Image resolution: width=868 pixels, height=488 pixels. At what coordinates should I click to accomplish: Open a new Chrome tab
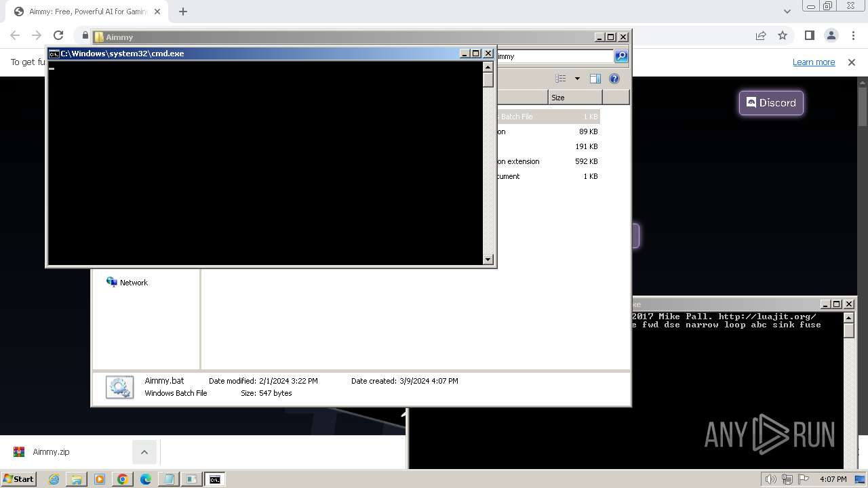pyautogui.click(x=183, y=12)
